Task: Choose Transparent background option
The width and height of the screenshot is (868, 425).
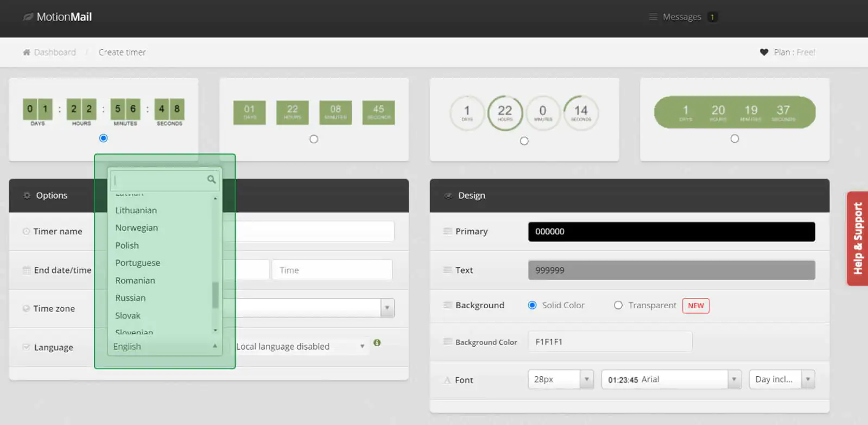Action: (618, 305)
